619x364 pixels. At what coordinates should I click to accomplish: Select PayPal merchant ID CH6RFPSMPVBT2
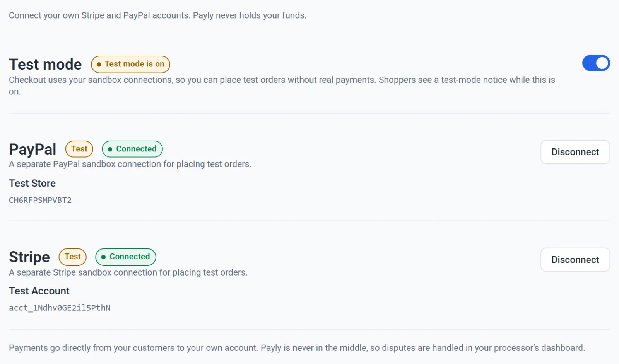pos(40,200)
